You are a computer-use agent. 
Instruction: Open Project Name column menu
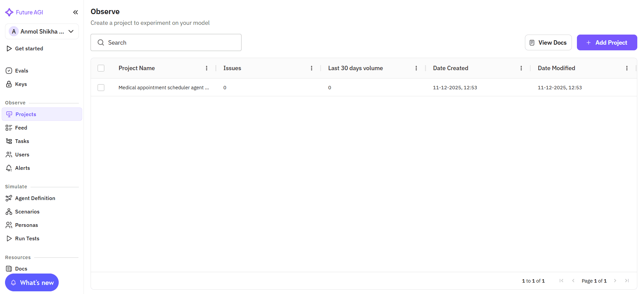(207, 68)
